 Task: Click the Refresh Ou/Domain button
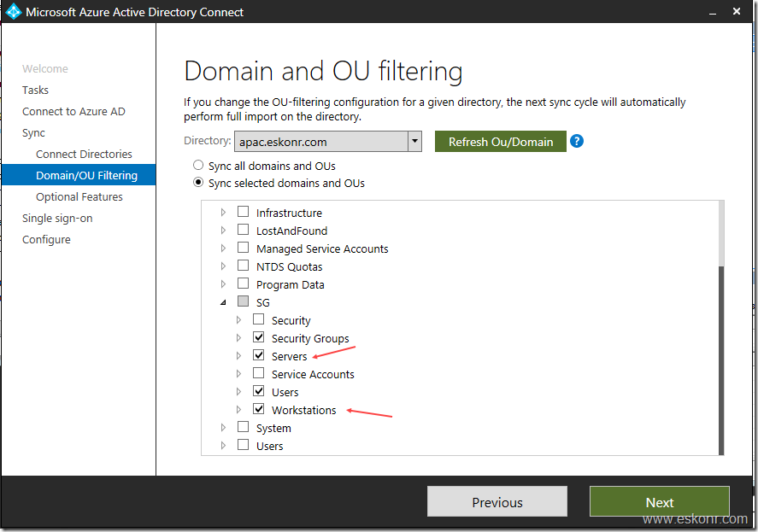tap(500, 141)
